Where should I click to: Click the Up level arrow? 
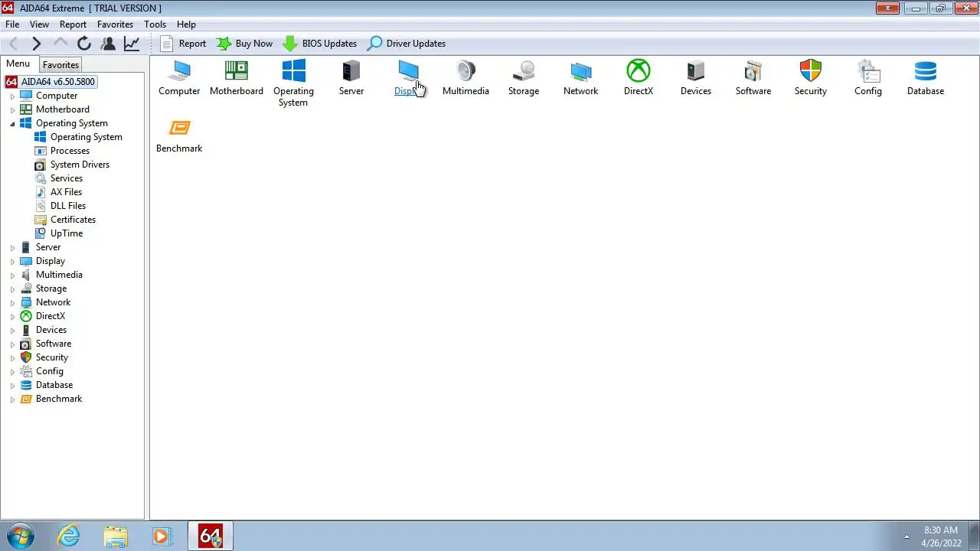click(60, 44)
